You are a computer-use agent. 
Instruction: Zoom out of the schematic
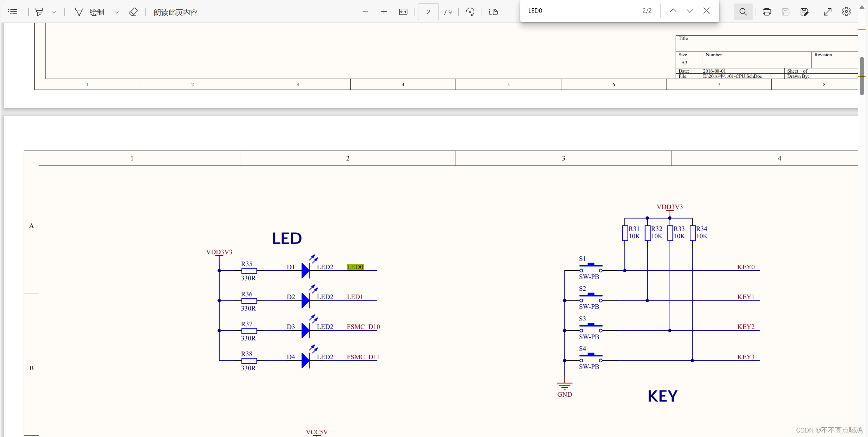(366, 11)
